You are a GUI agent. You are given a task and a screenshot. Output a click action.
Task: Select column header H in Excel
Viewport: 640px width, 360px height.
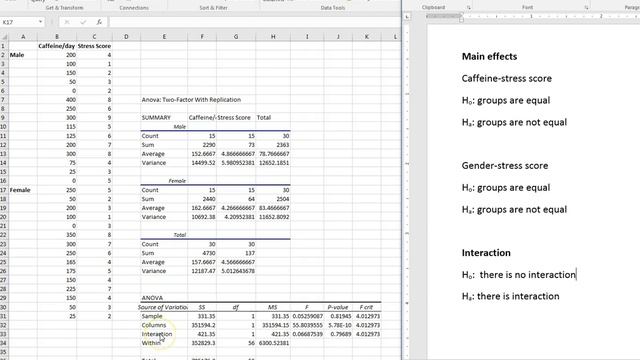point(273,37)
